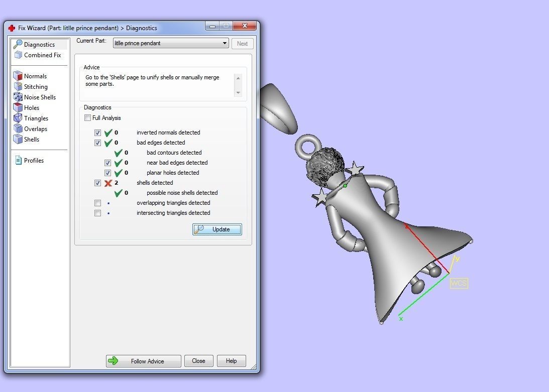
Task: Click green checkmark beside possible noise shells
Action: (119, 193)
